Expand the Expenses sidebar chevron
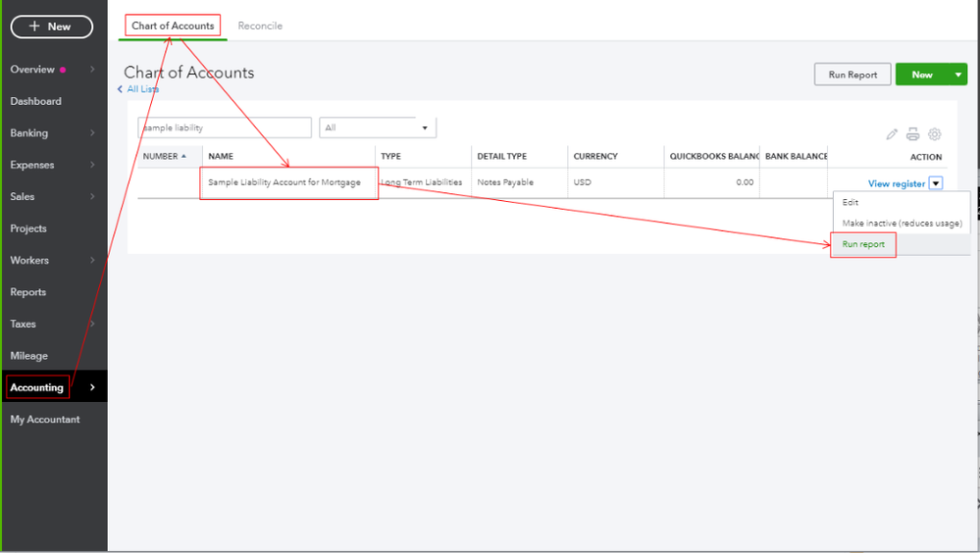Viewport: 980px width, 553px height. [x=92, y=165]
